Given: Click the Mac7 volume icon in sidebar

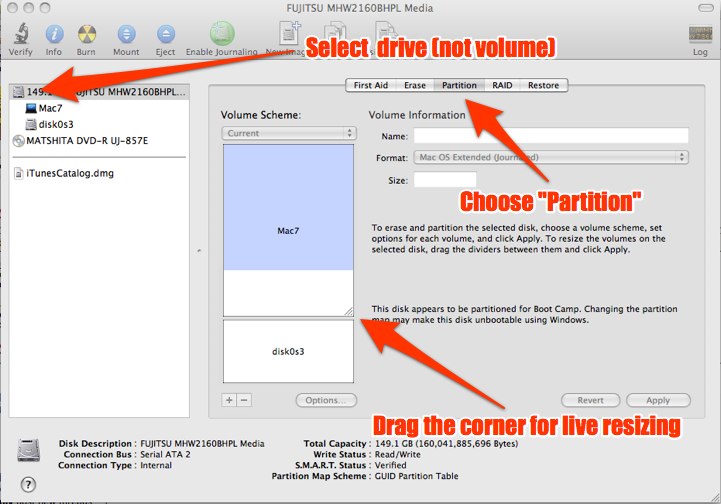Looking at the screenshot, I should (x=31, y=109).
